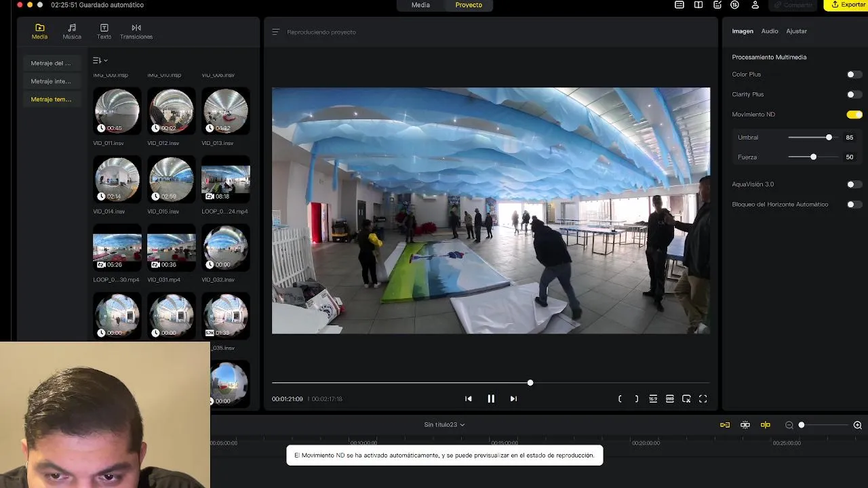
Task: Open the tutorial book icon
Action: [698, 5]
